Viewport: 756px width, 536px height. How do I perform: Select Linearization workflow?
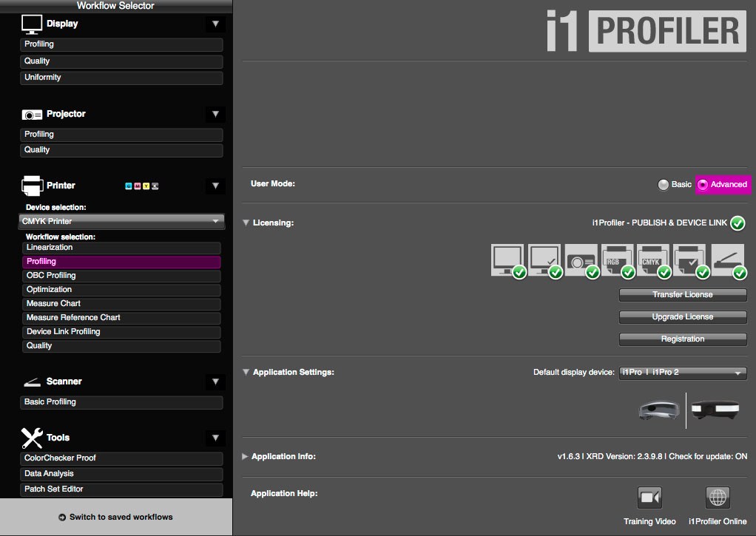pyautogui.click(x=121, y=248)
